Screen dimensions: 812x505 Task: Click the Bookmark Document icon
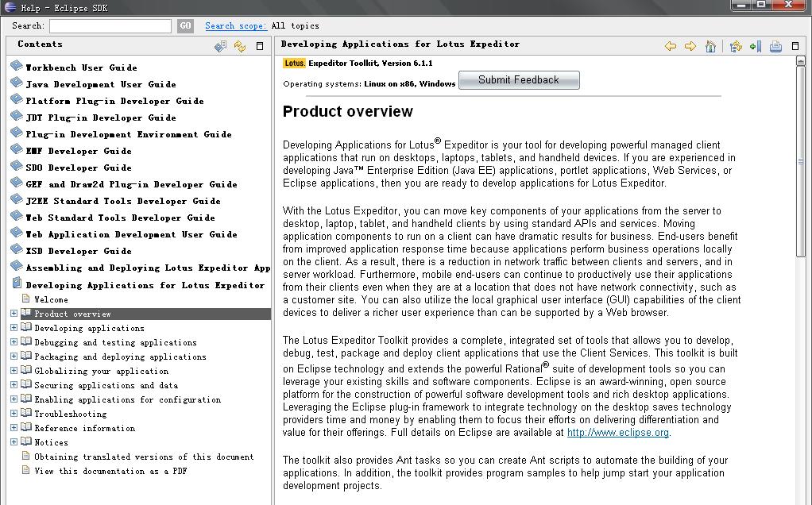point(756,46)
